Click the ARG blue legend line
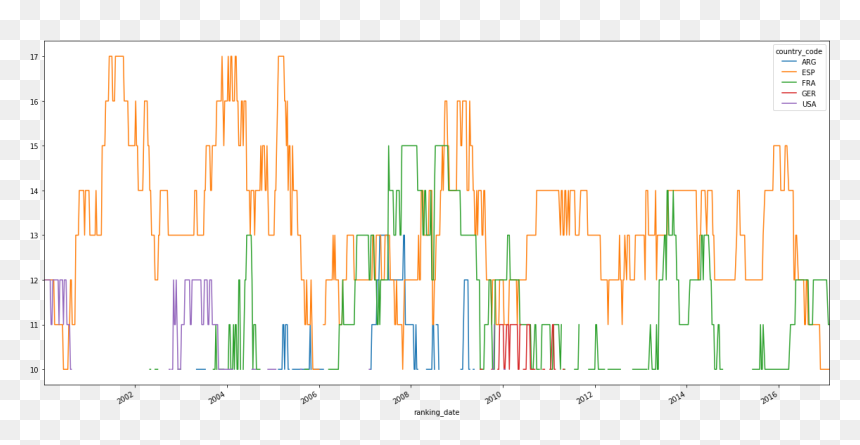Viewport: 860px width, 445px height. [x=785, y=62]
